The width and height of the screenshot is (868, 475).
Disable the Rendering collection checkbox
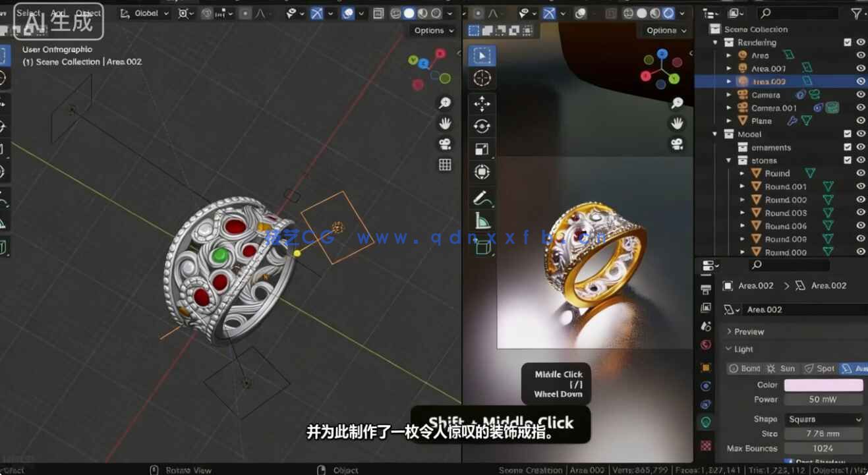pos(848,42)
